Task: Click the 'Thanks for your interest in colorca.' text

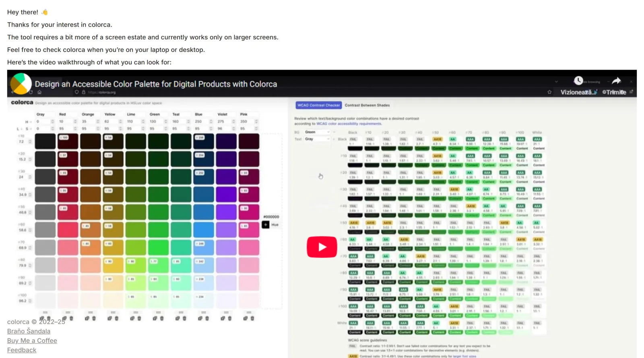Action: tap(60, 25)
